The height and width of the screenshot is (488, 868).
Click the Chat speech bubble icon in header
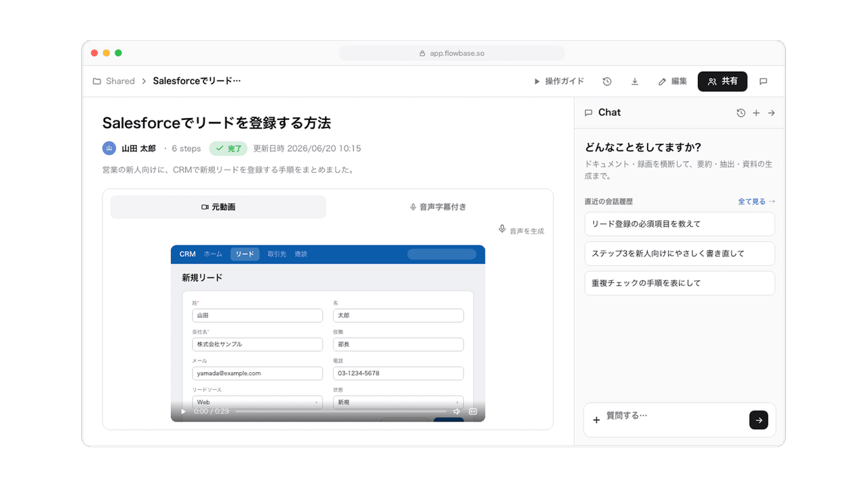(x=588, y=113)
